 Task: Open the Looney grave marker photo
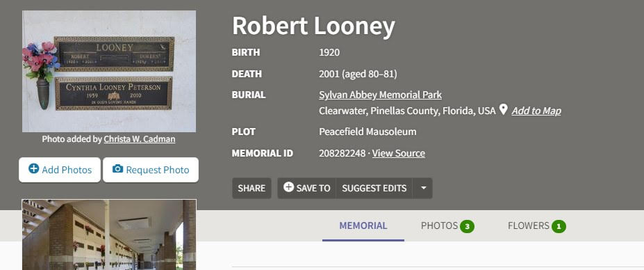tap(109, 71)
